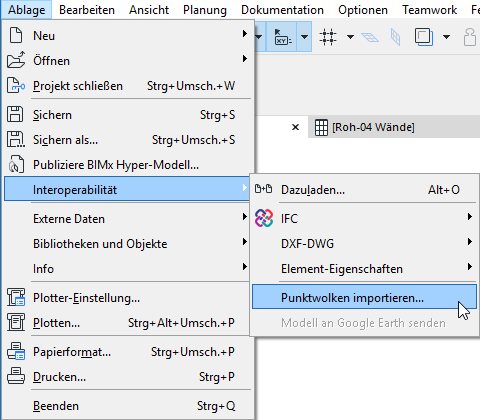Click the Sichern floppy disk icon

tap(15, 115)
